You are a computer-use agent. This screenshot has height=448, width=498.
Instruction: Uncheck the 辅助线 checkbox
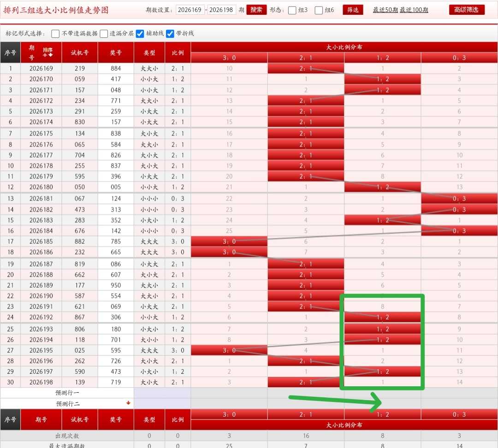click(140, 34)
